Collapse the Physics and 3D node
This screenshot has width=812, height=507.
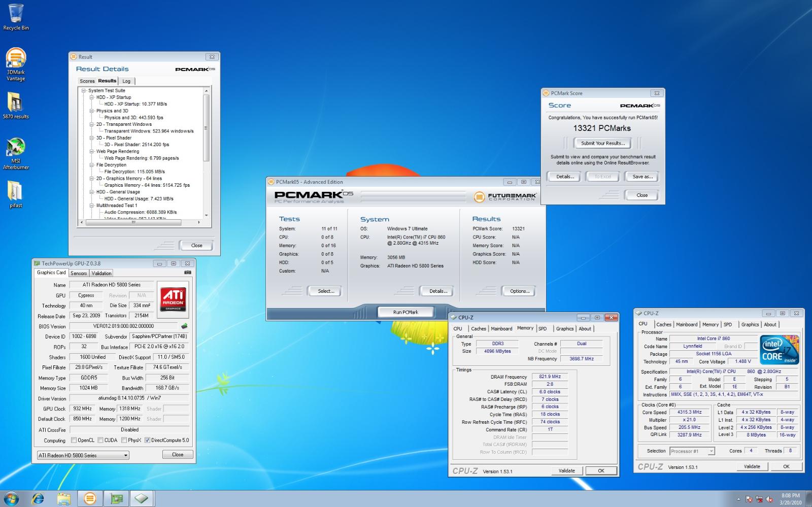point(92,111)
